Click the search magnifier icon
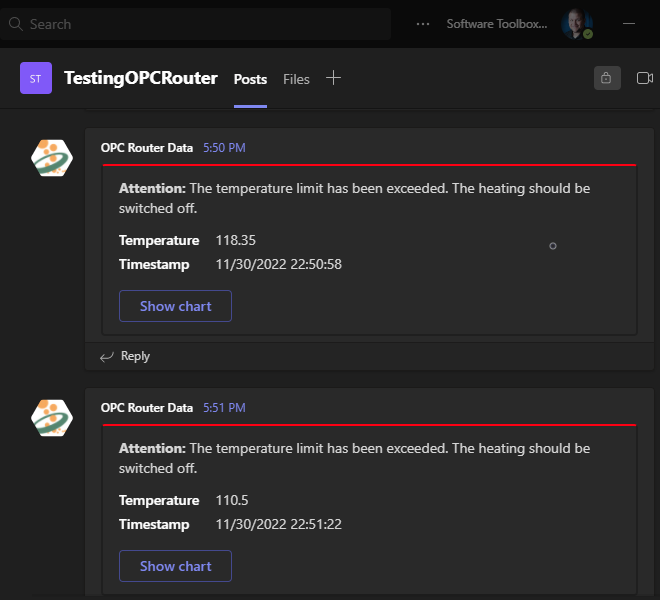 (x=16, y=24)
